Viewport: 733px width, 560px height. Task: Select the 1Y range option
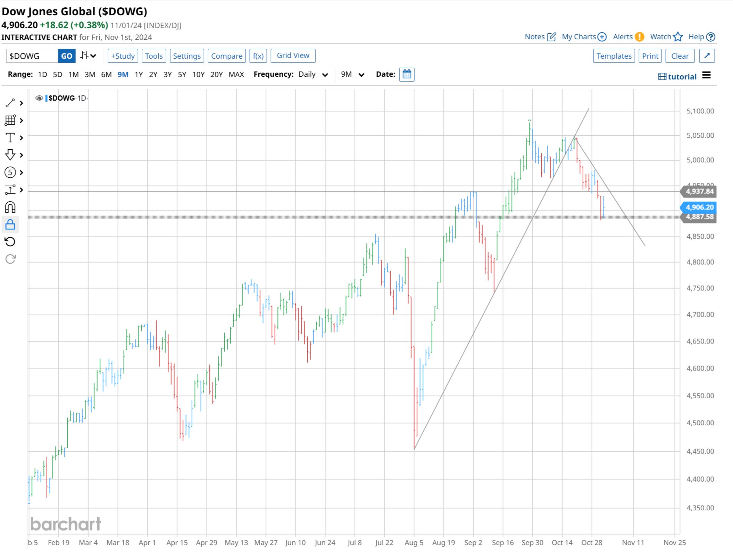coord(139,75)
